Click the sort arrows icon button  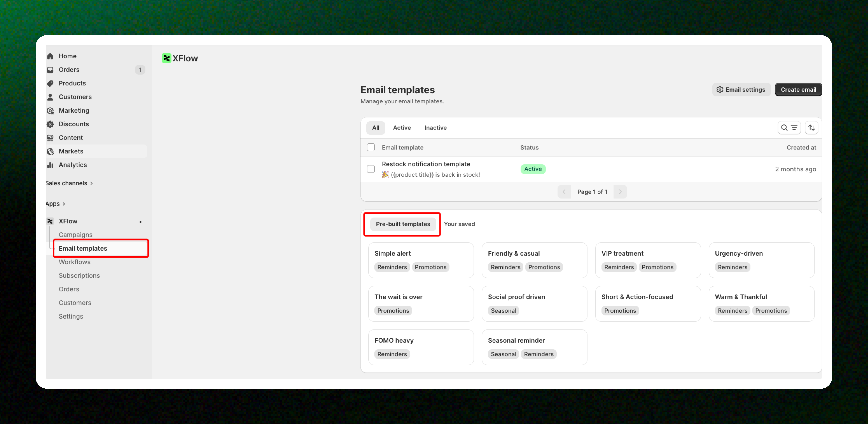click(x=811, y=128)
